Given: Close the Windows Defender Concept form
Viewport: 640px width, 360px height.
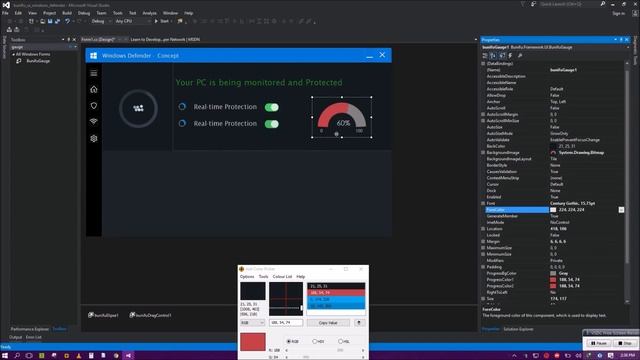Looking at the screenshot, I should (382, 55).
